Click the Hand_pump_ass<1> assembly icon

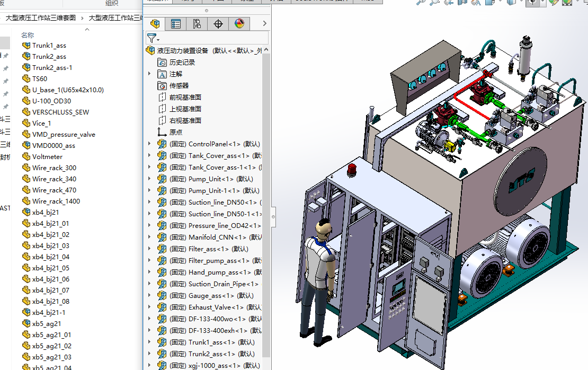162,272
